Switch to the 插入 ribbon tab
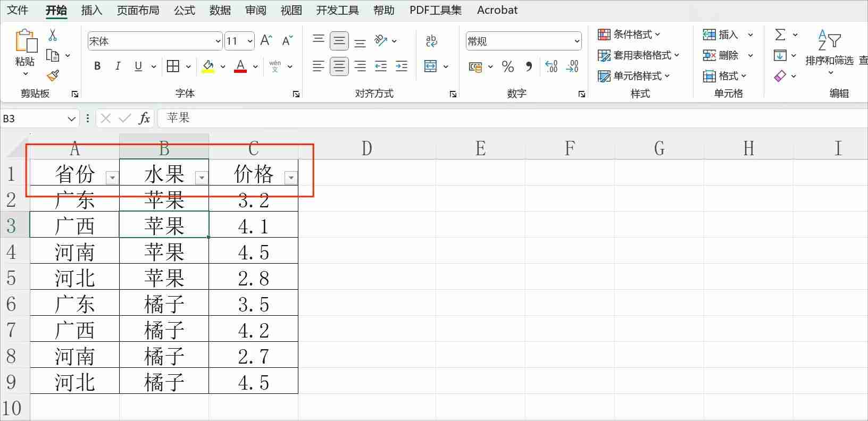The image size is (868, 421). (x=91, y=10)
